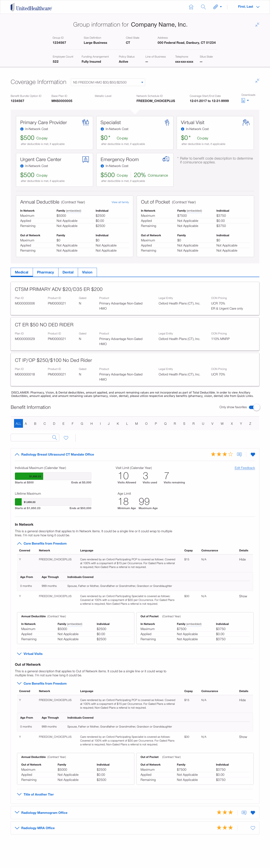This screenshot has width=270, height=868.
Task: Open the CT ER $50 NO DED RIDER card
Action: pyautogui.click(x=135, y=334)
